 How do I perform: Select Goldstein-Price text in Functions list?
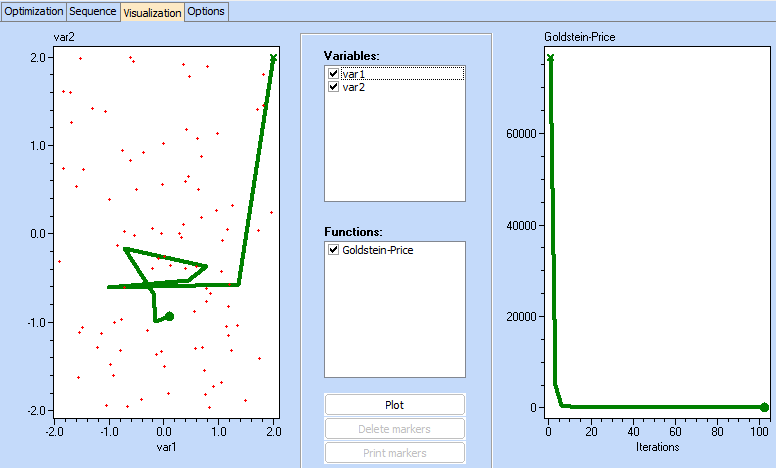click(x=377, y=250)
